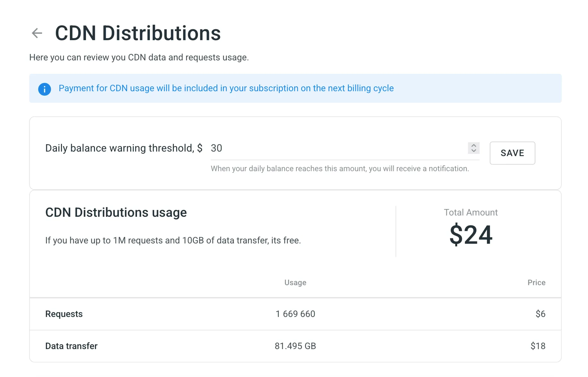Click the CDN Distributions usage title

[x=116, y=212]
